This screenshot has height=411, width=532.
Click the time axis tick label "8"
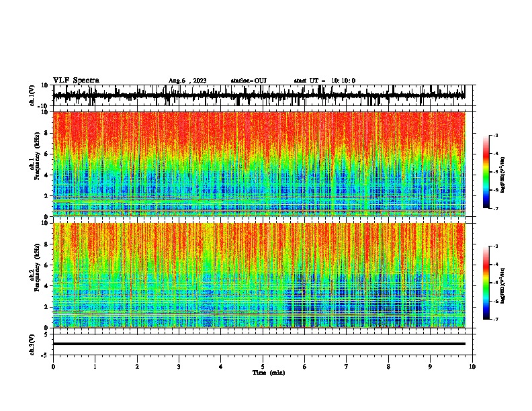[x=388, y=367]
